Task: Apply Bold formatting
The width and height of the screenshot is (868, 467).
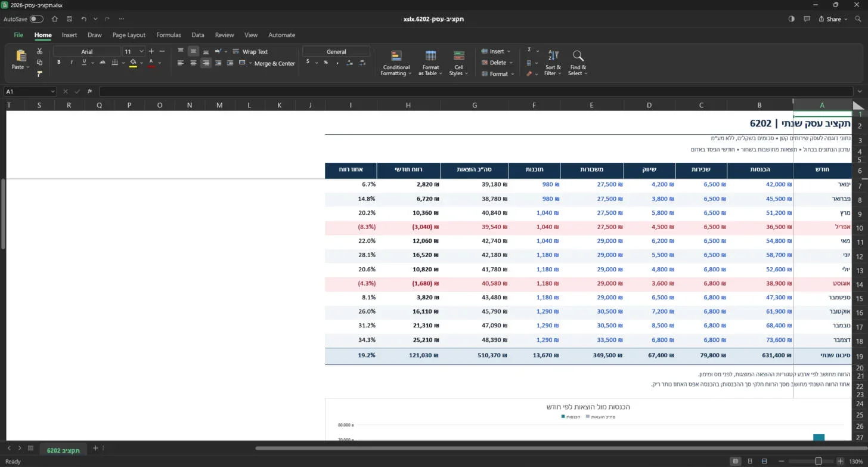Action: click(58, 63)
